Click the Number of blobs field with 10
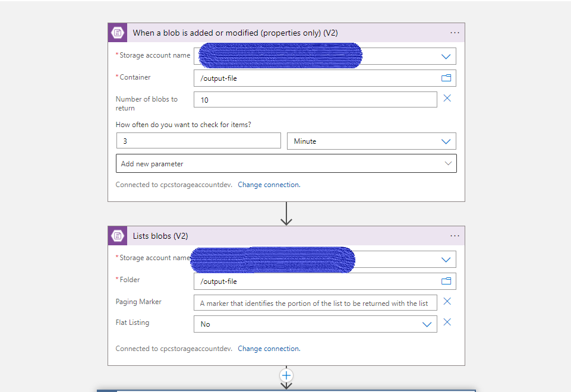Screen dimensions: 571x392 pyautogui.click(x=316, y=100)
